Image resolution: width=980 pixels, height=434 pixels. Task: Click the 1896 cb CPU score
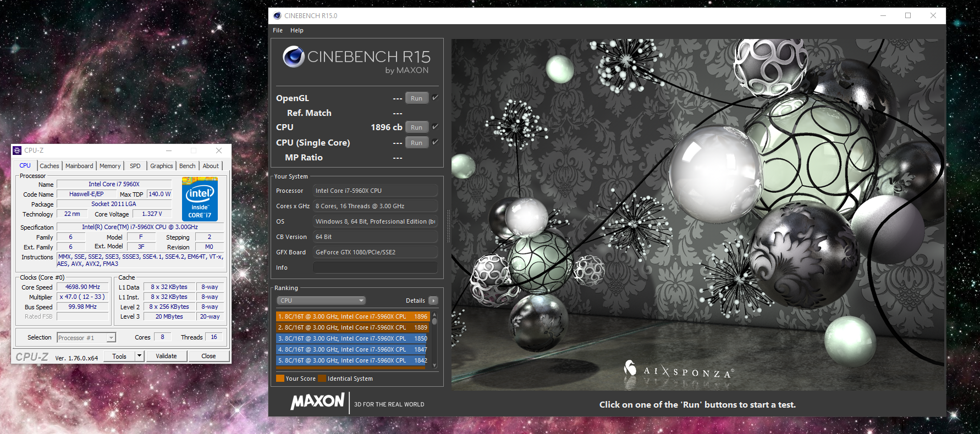click(386, 127)
